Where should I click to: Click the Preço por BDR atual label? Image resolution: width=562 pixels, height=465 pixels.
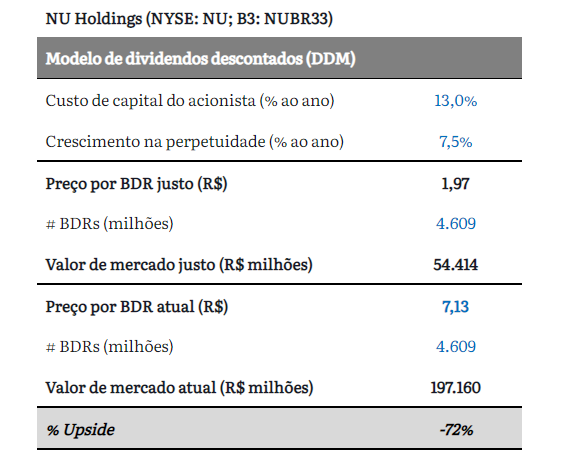tap(137, 307)
